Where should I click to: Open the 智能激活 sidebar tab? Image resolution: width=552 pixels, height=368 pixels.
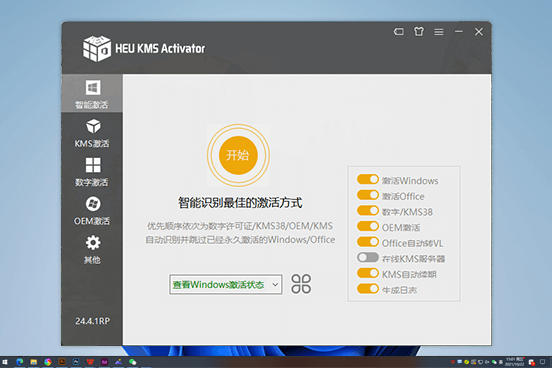pos(92,94)
